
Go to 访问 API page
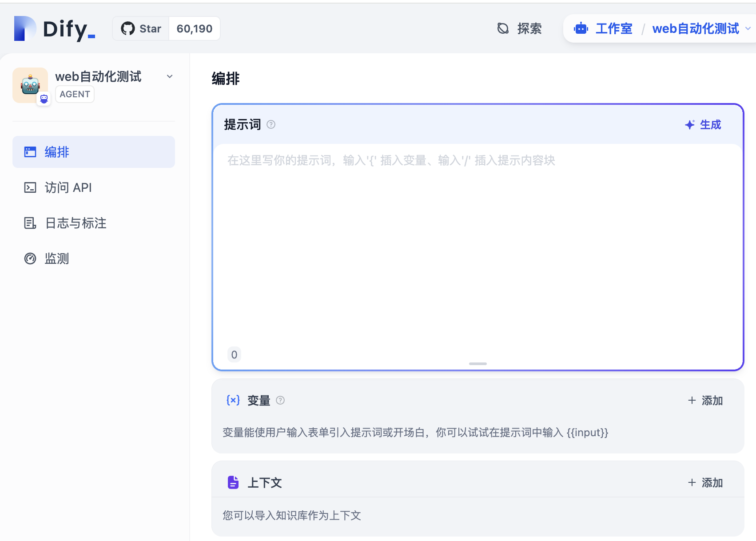(x=68, y=187)
